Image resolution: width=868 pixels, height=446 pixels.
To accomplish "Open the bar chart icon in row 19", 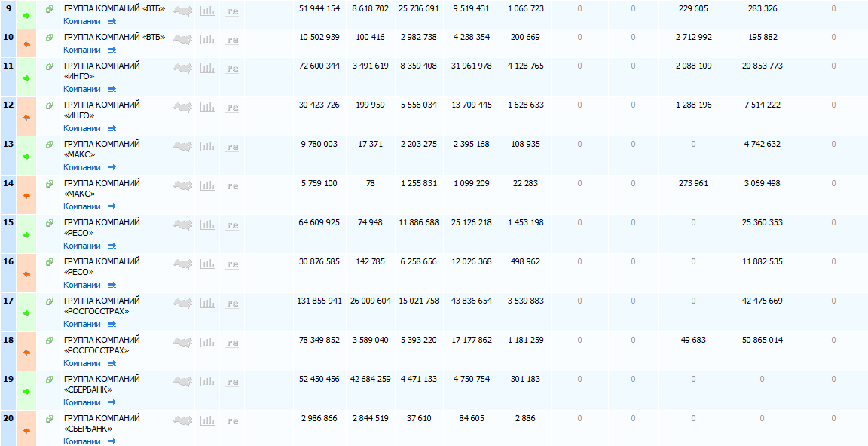I will click(x=207, y=380).
